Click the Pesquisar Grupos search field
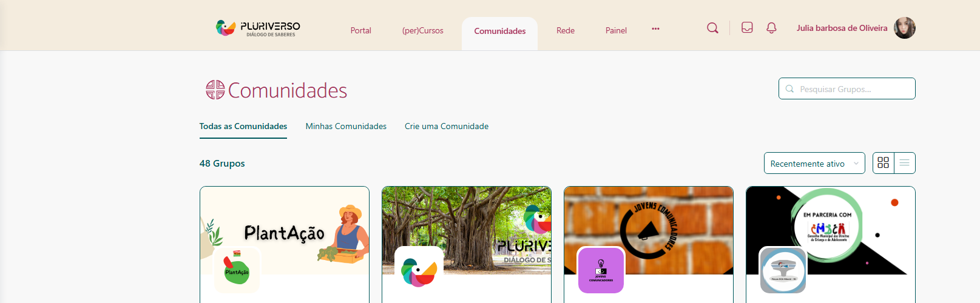Image resolution: width=980 pixels, height=303 pixels. pos(847,88)
